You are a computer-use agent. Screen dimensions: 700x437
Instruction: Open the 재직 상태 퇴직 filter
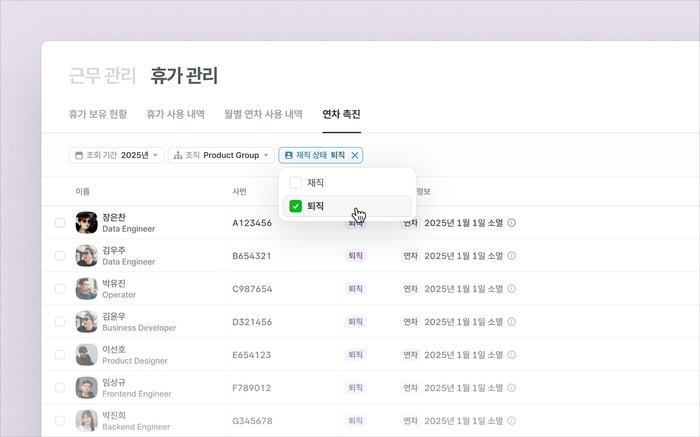[x=321, y=155]
